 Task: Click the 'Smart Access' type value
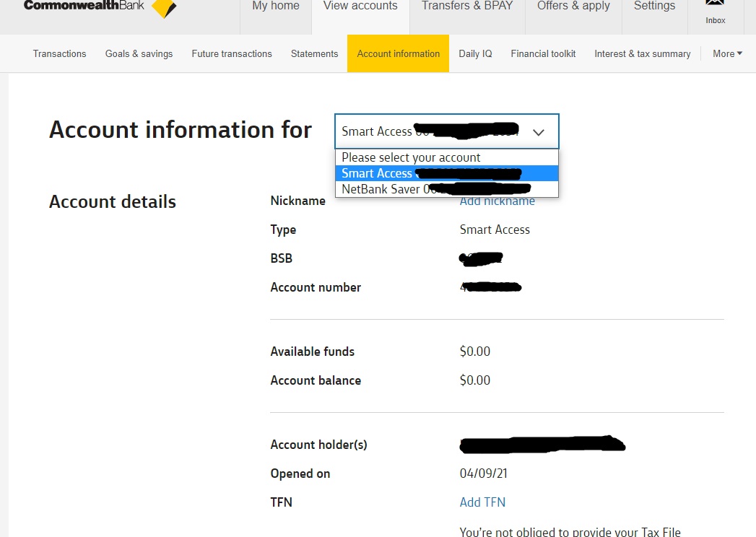(495, 230)
